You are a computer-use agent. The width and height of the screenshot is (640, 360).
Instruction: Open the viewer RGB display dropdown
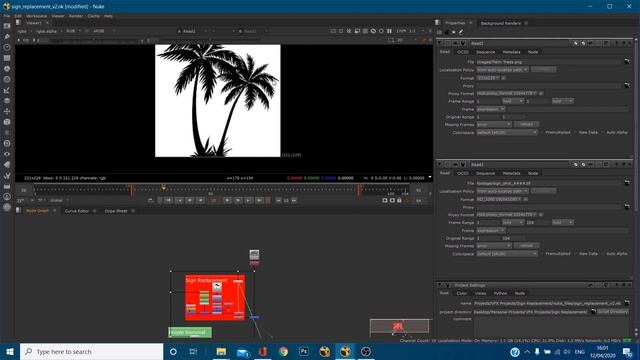tap(73, 31)
